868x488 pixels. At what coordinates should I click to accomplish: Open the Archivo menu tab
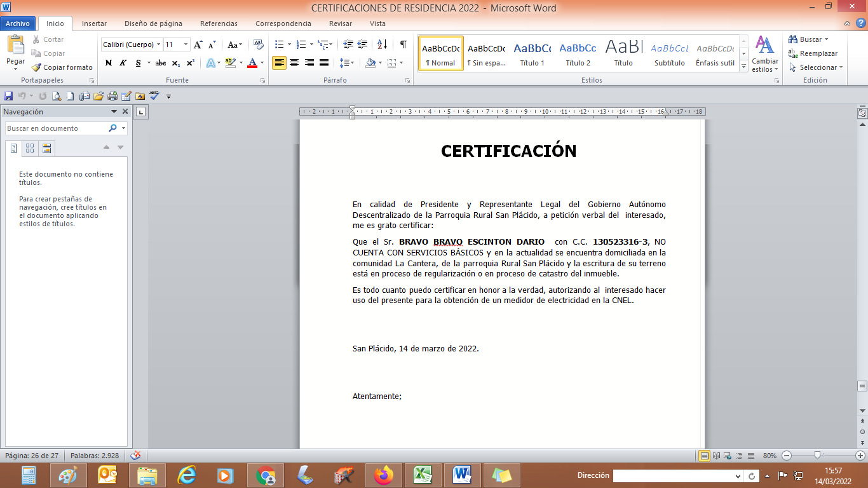click(18, 24)
